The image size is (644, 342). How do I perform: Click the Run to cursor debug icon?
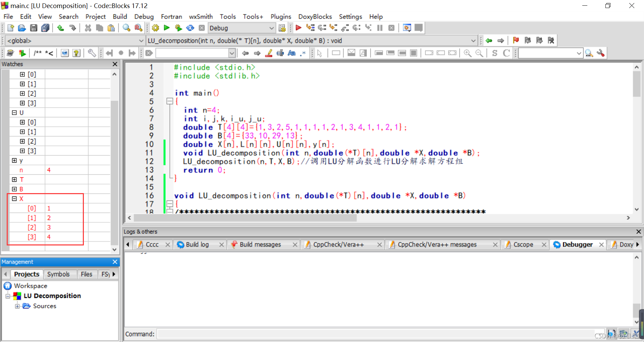[310, 28]
